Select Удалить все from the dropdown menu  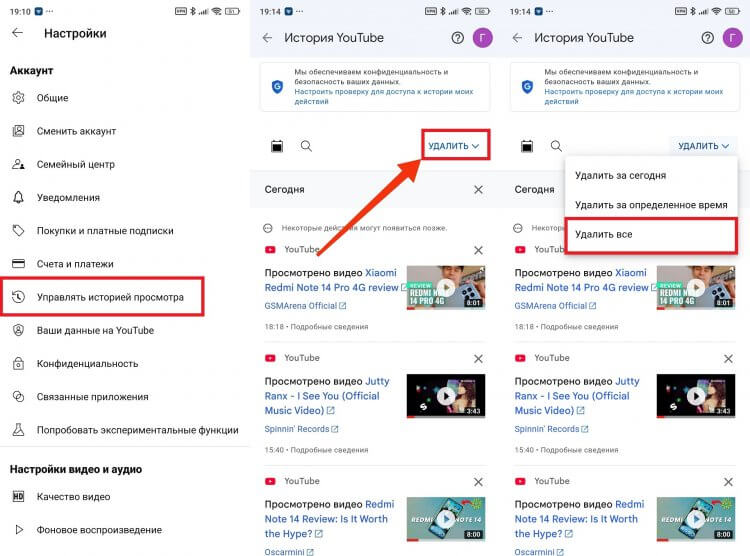pyautogui.click(x=603, y=234)
